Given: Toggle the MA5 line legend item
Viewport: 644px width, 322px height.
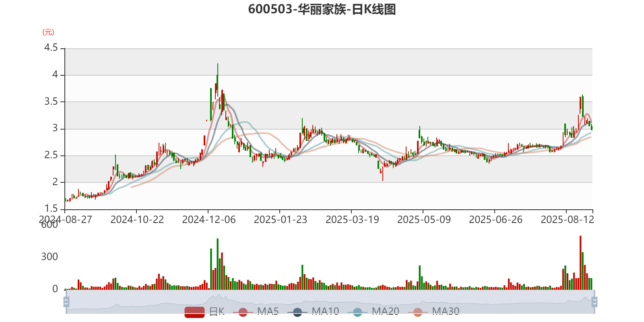Looking at the screenshot, I should tap(256, 312).
